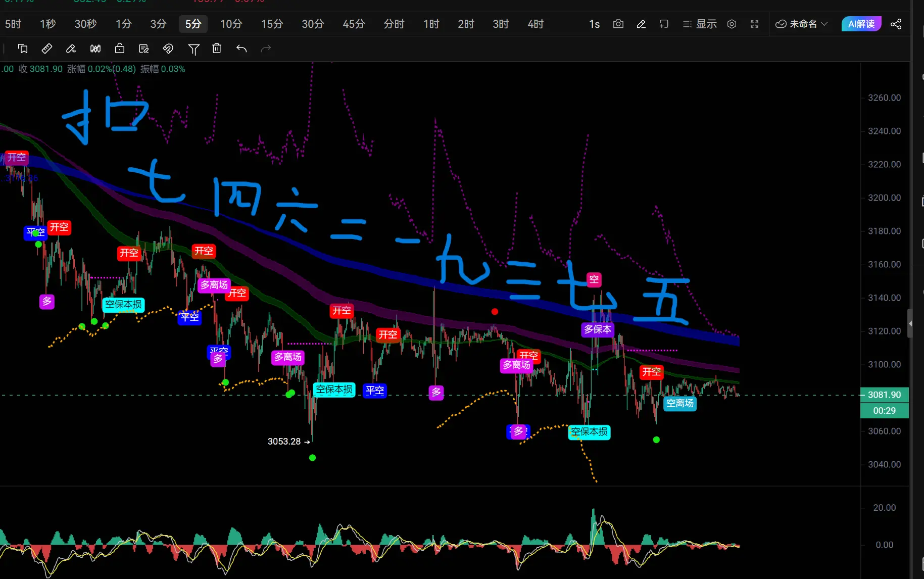Select the ruler measurement tool
The height and width of the screenshot is (579, 924).
click(46, 49)
